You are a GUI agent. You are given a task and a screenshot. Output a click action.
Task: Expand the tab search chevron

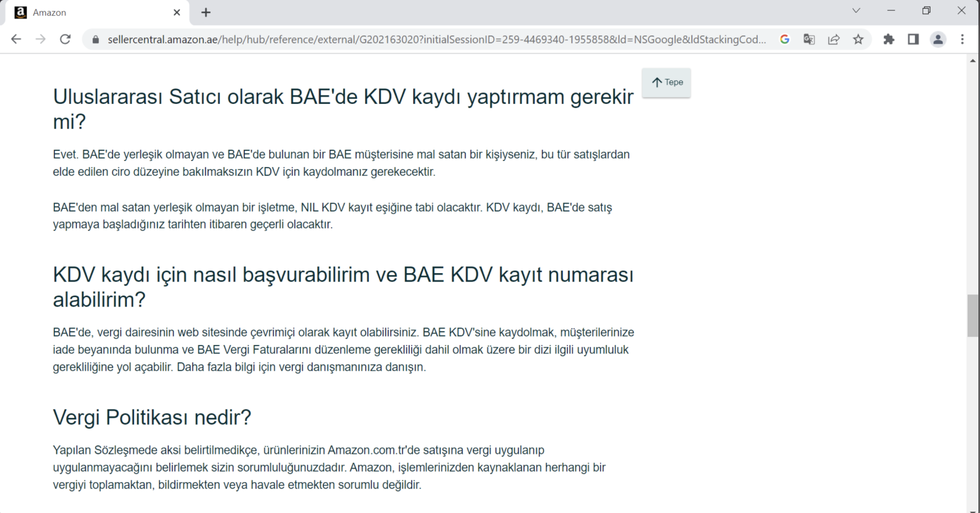(856, 11)
